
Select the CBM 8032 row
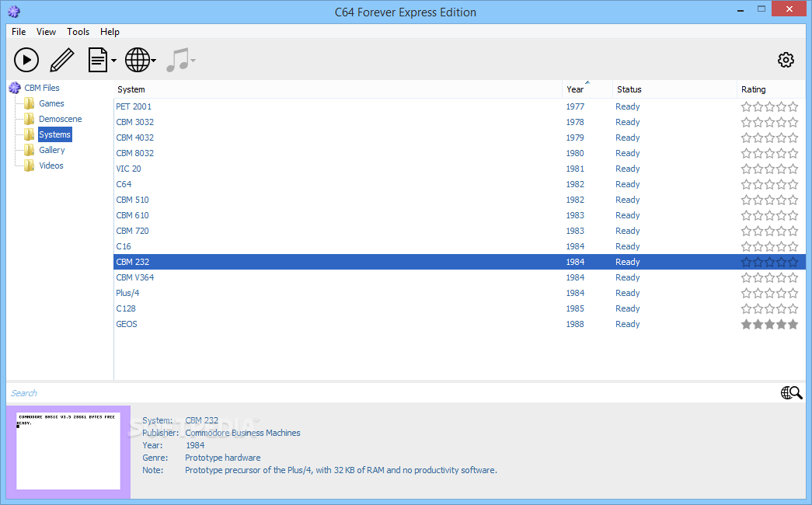pos(459,153)
